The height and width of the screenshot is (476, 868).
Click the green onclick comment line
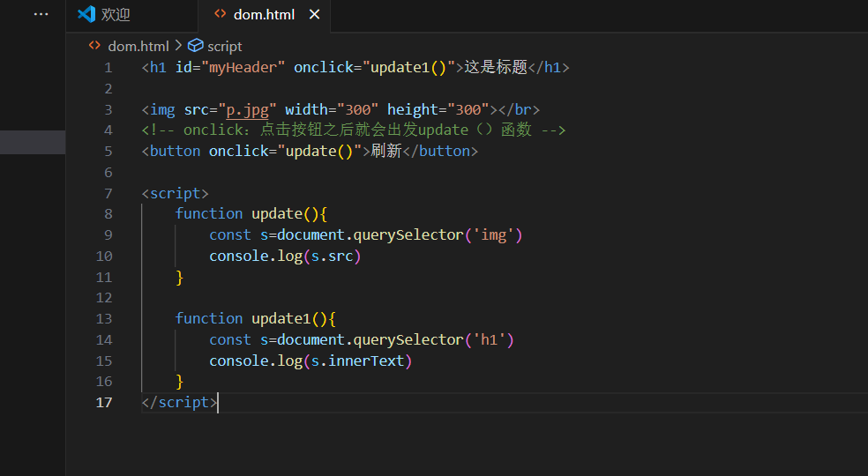(354, 130)
